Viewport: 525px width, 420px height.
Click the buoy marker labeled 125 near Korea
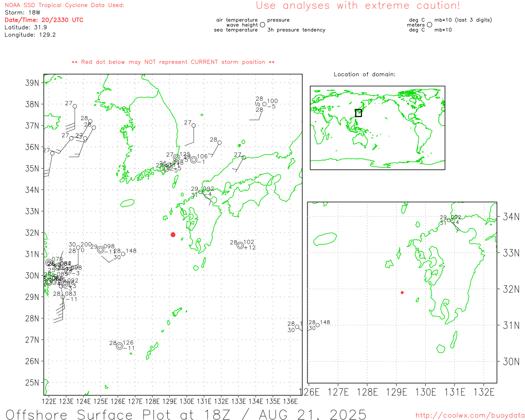pos(176,157)
